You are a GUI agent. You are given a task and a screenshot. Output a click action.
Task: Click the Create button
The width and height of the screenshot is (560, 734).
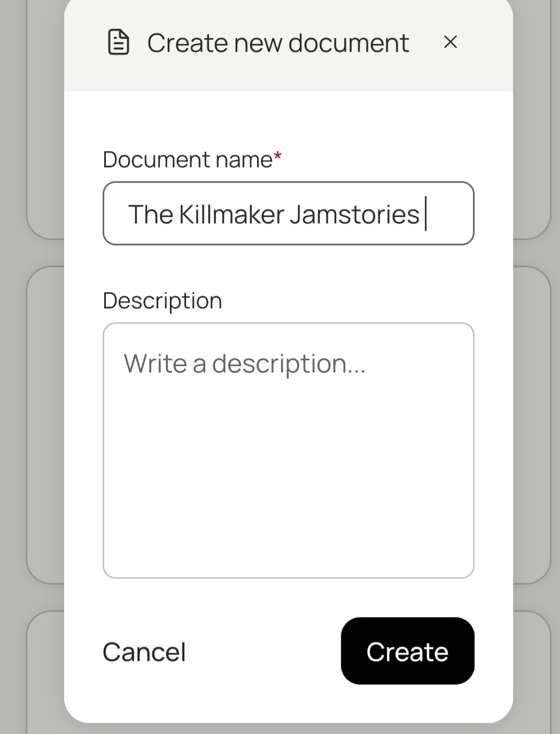pyautogui.click(x=407, y=651)
